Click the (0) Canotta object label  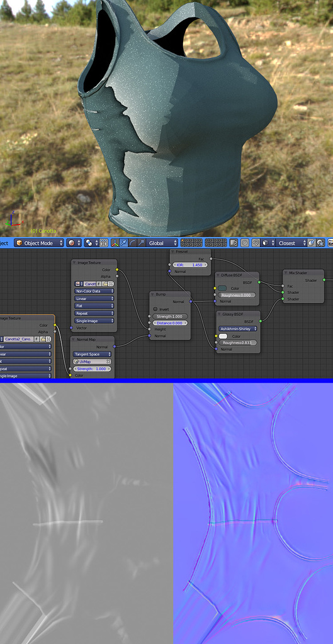click(43, 231)
